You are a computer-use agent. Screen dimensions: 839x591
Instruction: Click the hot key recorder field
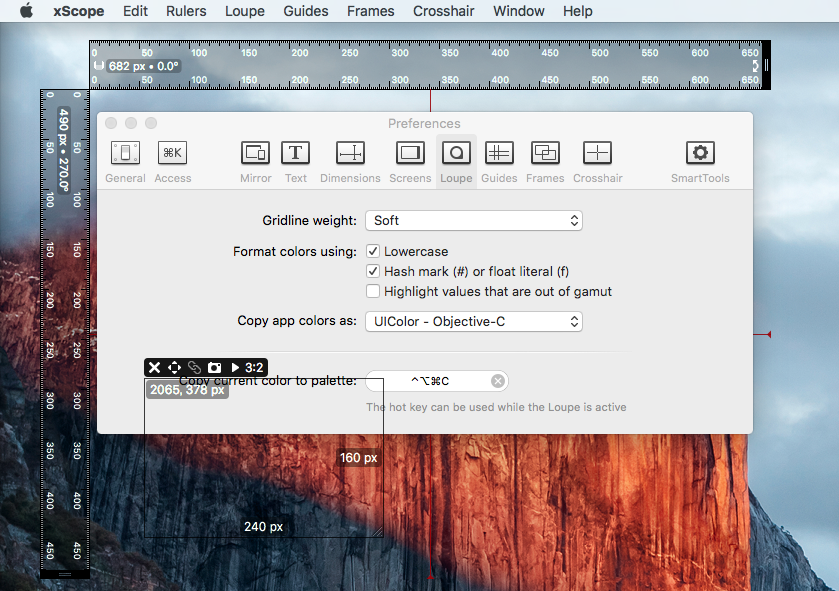point(437,381)
